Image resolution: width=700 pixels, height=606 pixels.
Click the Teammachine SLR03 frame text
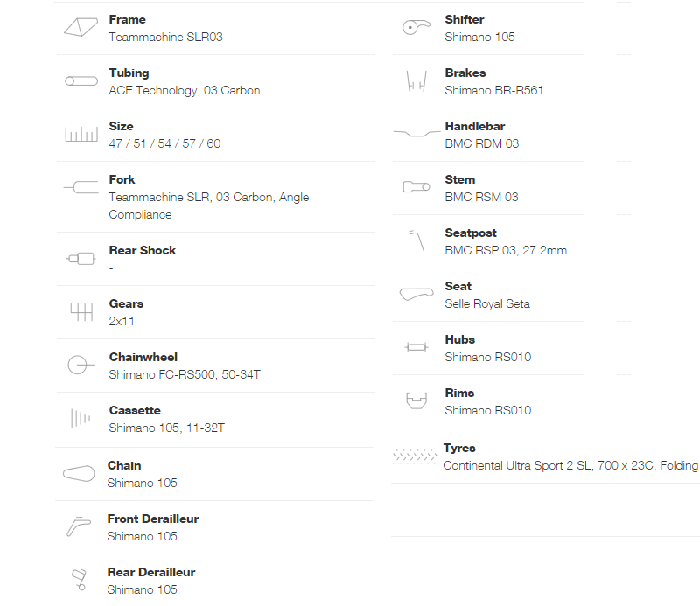pos(165,37)
